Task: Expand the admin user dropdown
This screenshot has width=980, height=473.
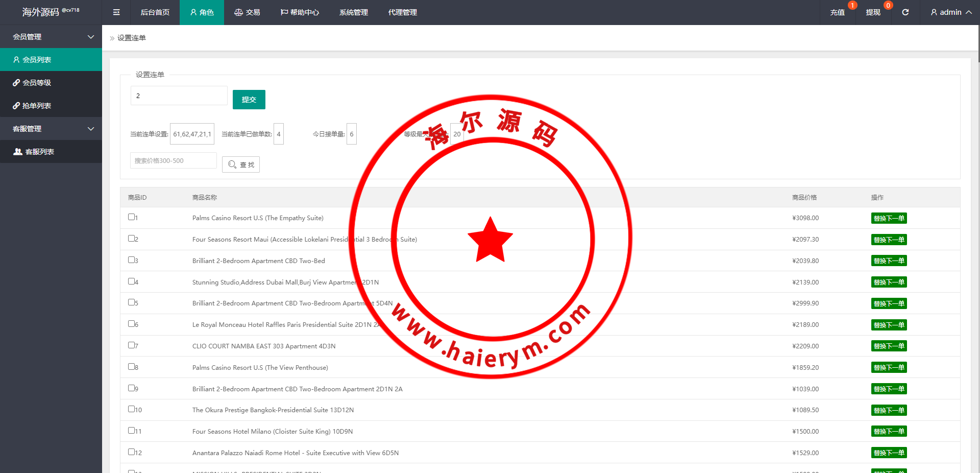Action: coord(950,12)
